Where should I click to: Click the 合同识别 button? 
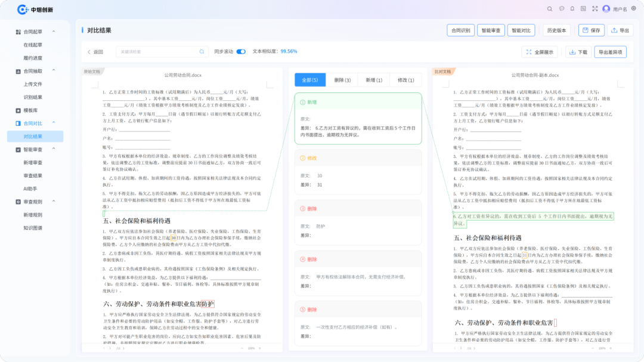pos(461,30)
